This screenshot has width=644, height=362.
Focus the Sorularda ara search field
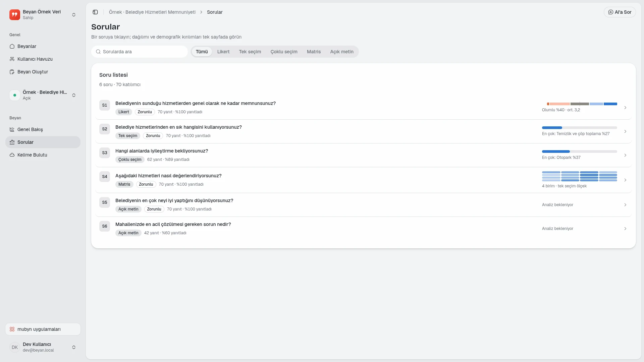(140, 52)
